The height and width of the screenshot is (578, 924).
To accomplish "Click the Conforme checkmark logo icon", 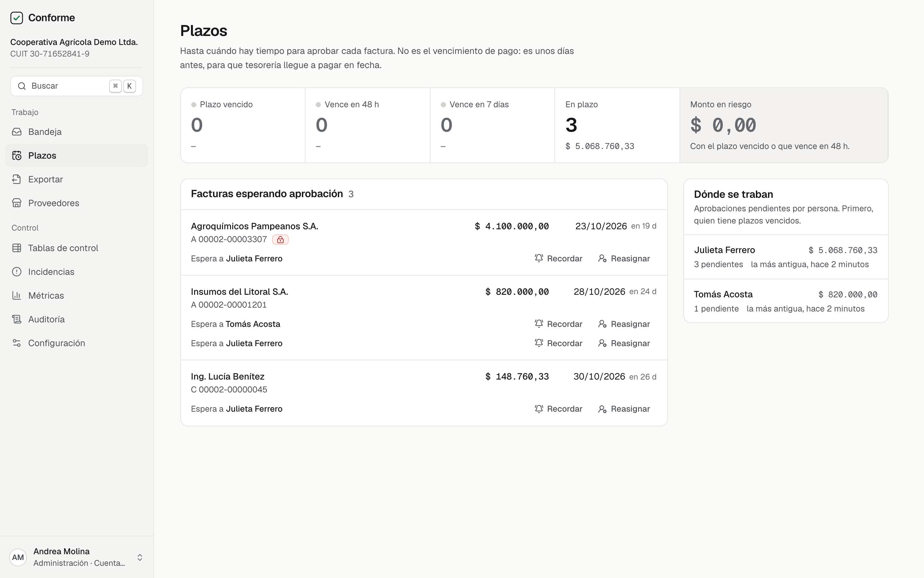I will pos(16,18).
